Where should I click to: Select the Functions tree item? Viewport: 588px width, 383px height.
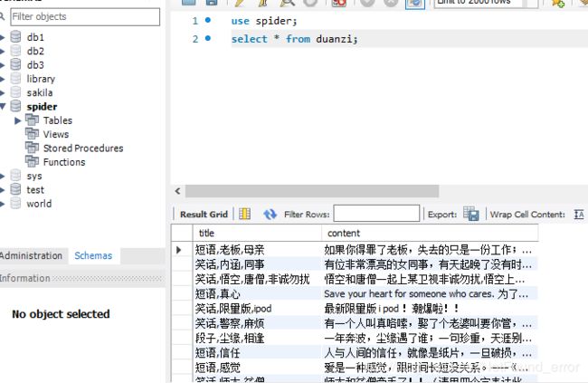point(64,162)
